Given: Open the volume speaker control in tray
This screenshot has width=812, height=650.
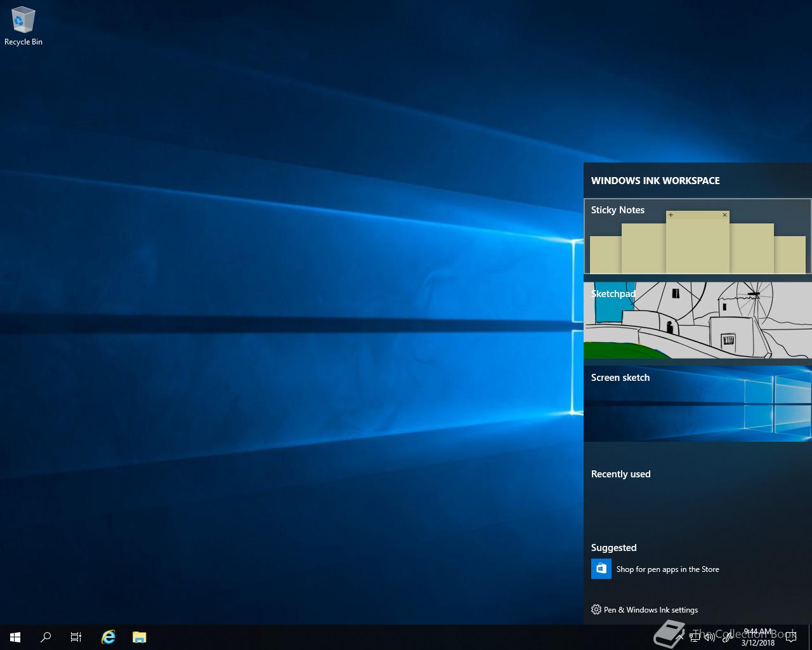Looking at the screenshot, I should [x=710, y=637].
